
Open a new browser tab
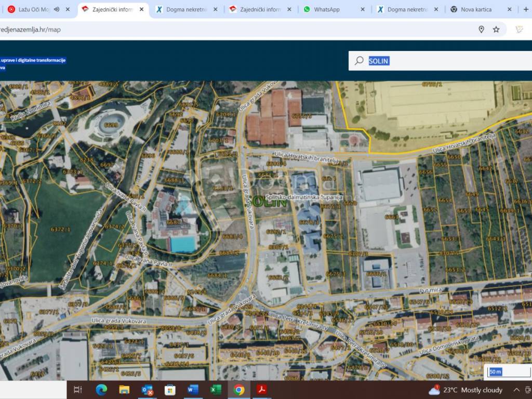(x=525, y=9)
